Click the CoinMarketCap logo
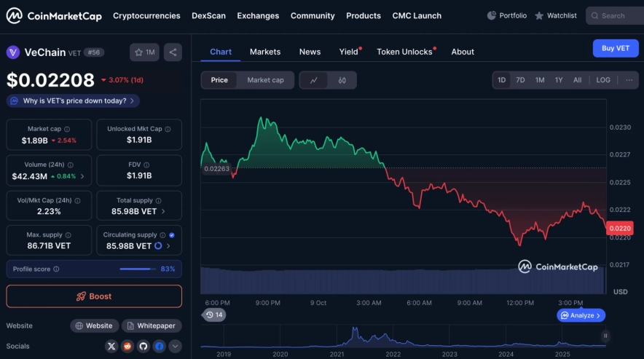Viewport: 644px width, 359px height. 54,15
